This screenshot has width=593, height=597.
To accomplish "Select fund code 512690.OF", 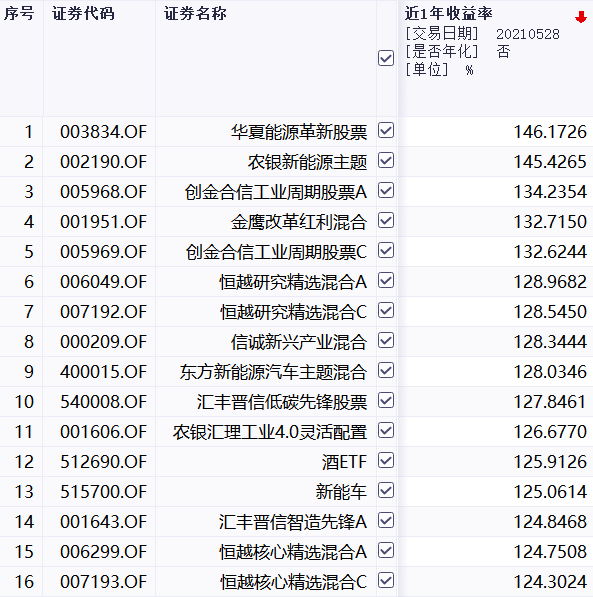I will click(103, 462).
